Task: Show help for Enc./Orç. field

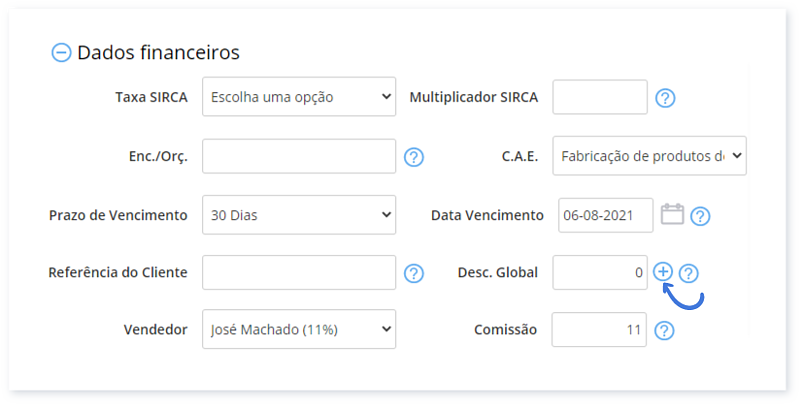Action: pyautogui.click(x=414, y=157)
